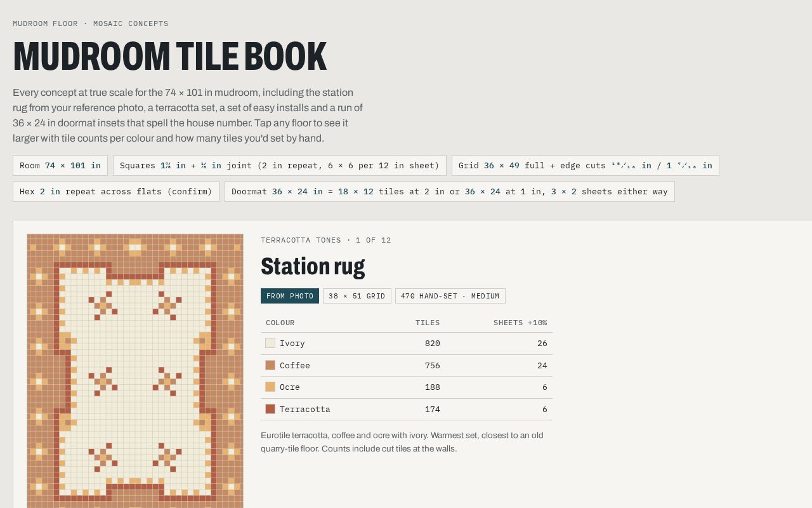Click the Coffee sheets value 24
The width and height of the screenshot is (812, 508).
[542, 365]
